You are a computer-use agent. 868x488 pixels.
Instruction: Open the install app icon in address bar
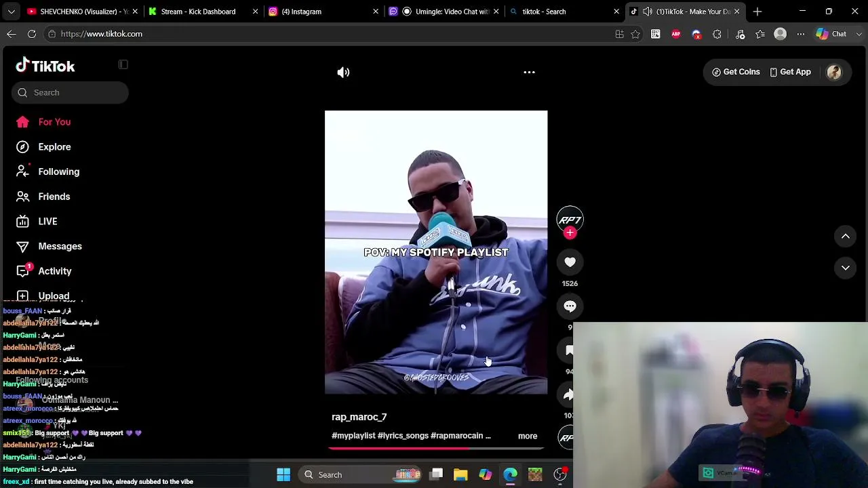click(619, 34)
